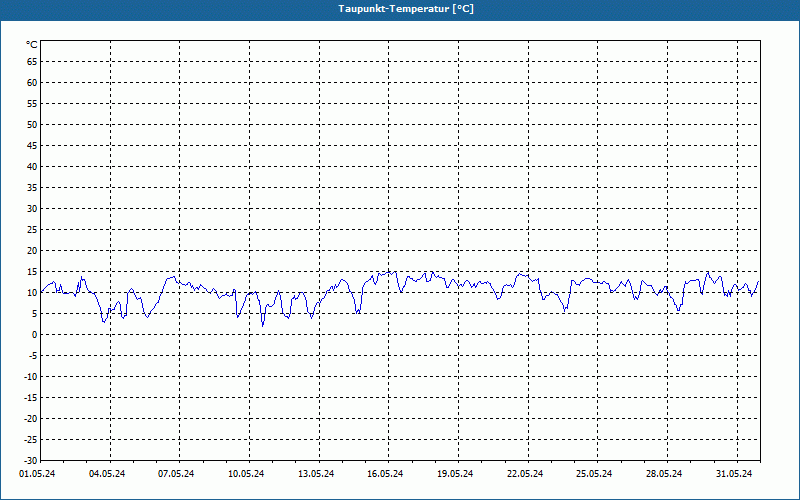Click the -5 value on the y-axis
The image size is (800, 500).
pyautogui.click(x=32, y=356)
